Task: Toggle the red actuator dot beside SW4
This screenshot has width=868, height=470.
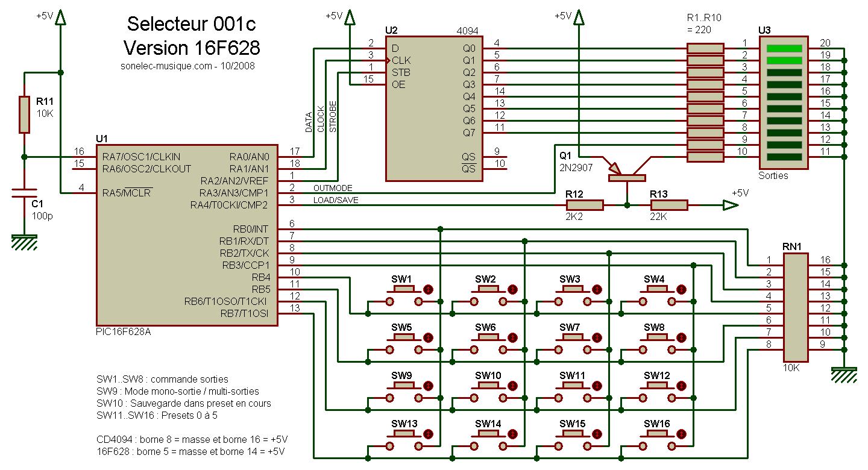Action: pos(682,289)
